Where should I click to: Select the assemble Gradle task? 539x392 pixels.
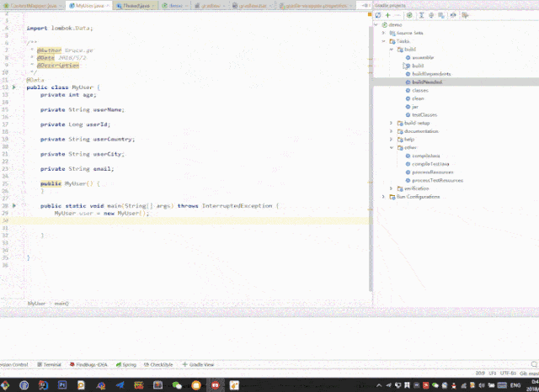(x=424, y=57)
